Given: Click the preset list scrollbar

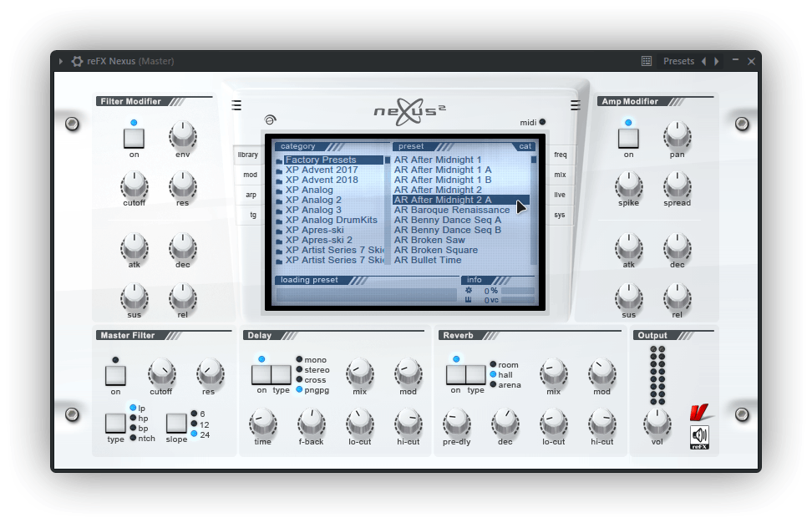Looking at the screenshot, I should tap(533, 211).
